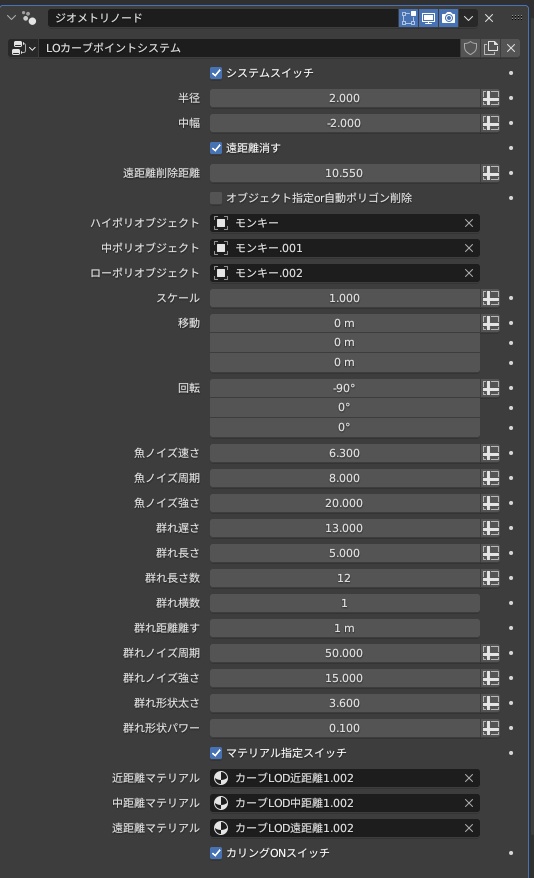Clear the モンキー object from ハイポリオブジェクト

(x=469, y=223)
